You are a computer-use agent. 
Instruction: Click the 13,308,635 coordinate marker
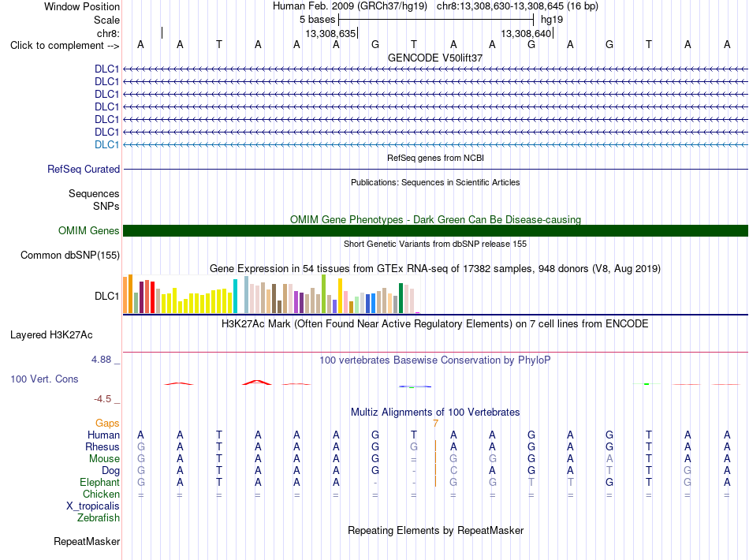click(330, 33)
